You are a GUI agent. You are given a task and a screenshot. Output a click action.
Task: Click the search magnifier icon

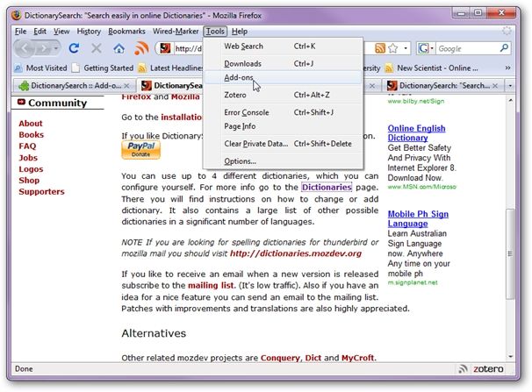point(504,48)
